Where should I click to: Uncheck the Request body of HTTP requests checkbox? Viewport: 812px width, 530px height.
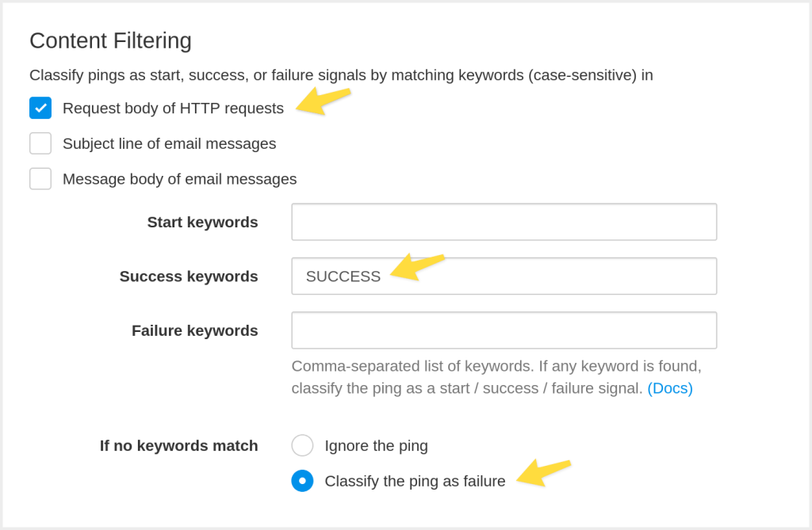(40, 108)
